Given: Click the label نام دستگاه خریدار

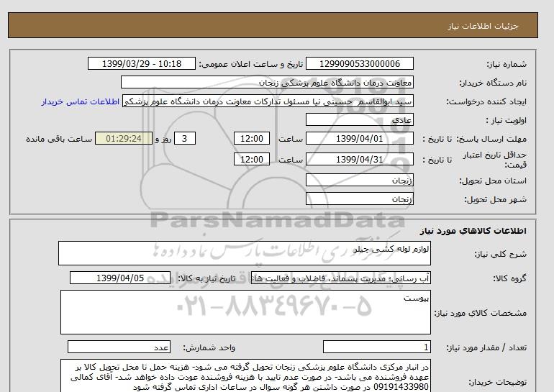Looking at the screenshot, I should tap(493, 83).
